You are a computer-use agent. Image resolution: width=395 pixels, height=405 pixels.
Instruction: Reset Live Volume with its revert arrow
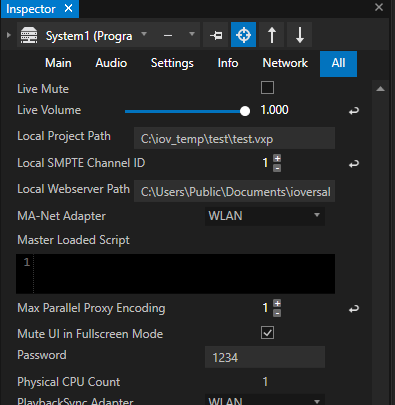354,111
